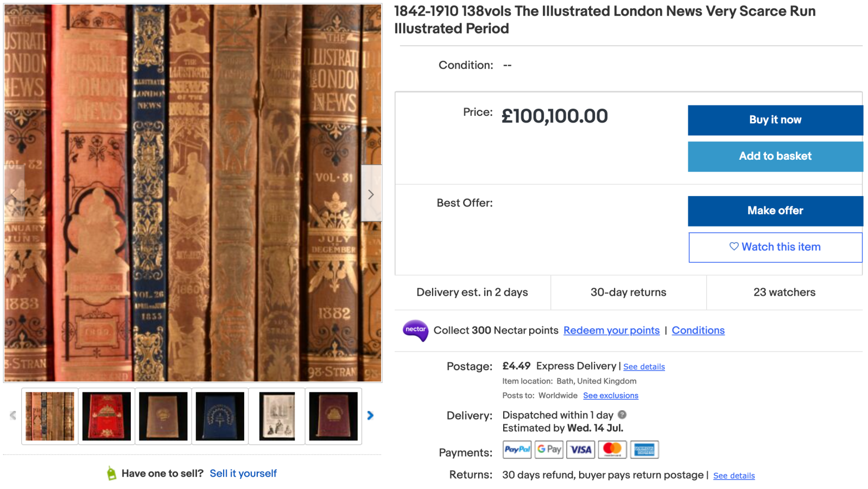Click the Nectar logo icon

[x=415, y=330]
